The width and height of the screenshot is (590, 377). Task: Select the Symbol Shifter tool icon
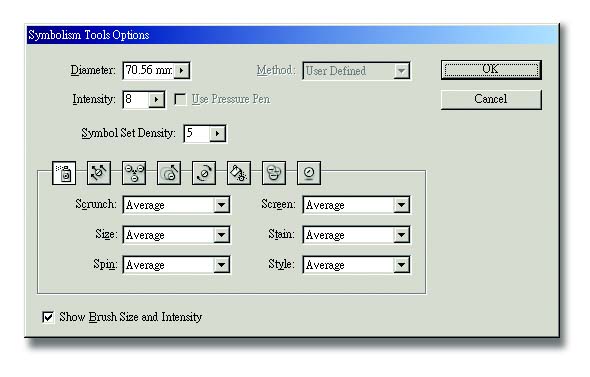[99, 173]
